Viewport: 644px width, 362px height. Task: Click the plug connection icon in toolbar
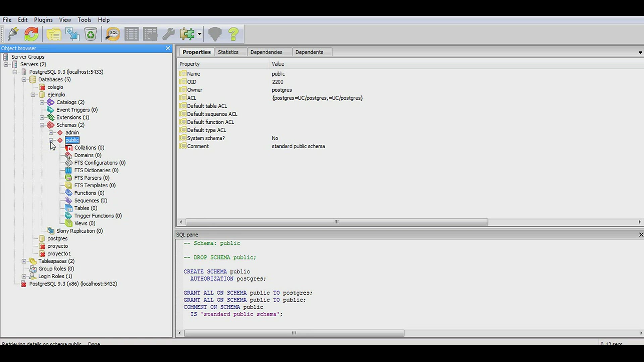(13, 34)
